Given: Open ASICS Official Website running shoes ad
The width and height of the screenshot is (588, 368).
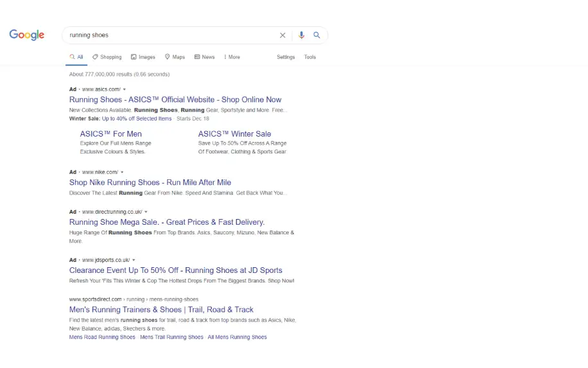Looking at the screenshot, I should tap(175, 100).
